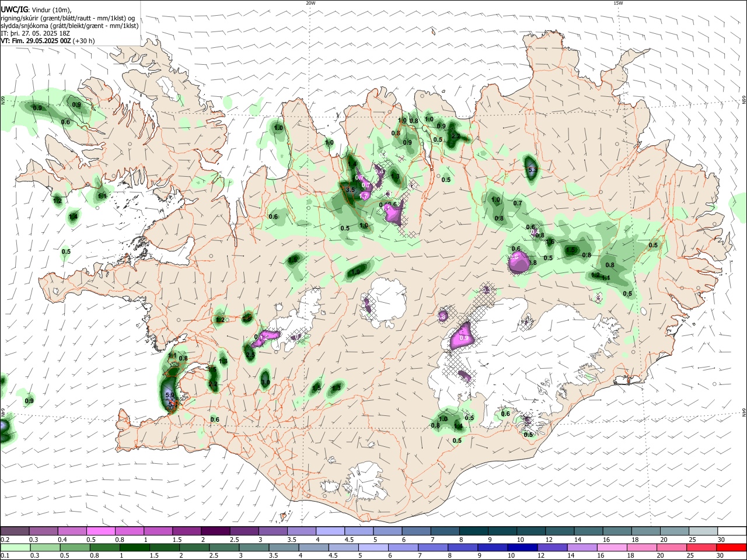This screenshot has width=747, height=560.
Task: Select upper legend dark teal swatch between 8 and 9
Action: click(474, 531)
